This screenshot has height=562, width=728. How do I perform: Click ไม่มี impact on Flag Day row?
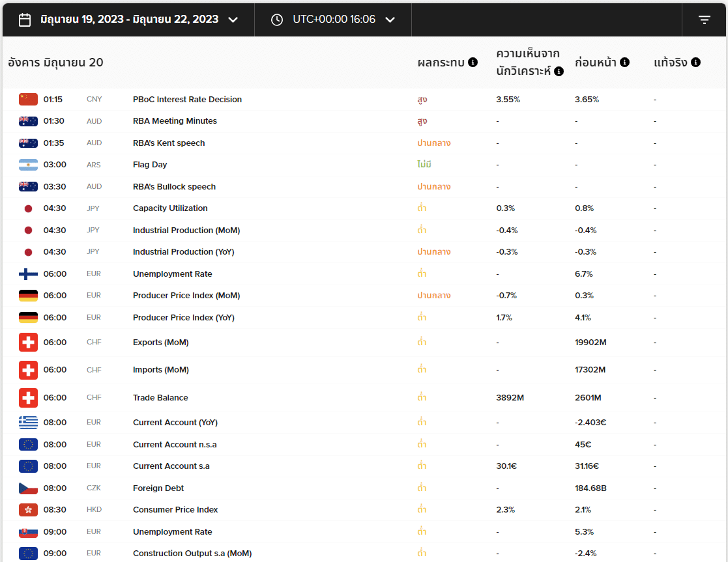click(424, 164)
